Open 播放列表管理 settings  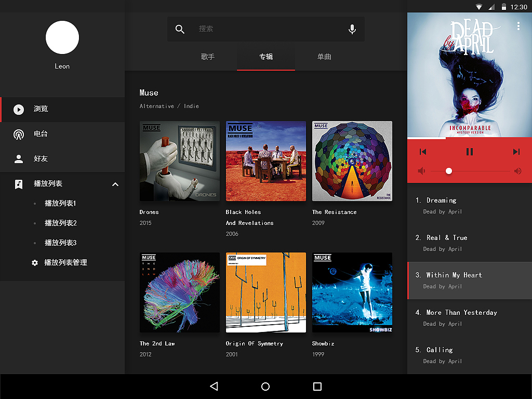point(65,262)
